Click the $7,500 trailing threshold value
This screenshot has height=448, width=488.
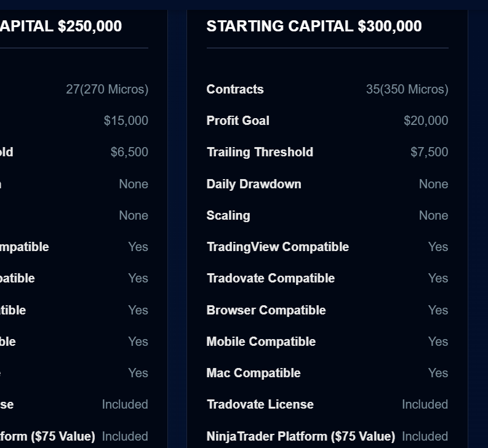point(429,152)
